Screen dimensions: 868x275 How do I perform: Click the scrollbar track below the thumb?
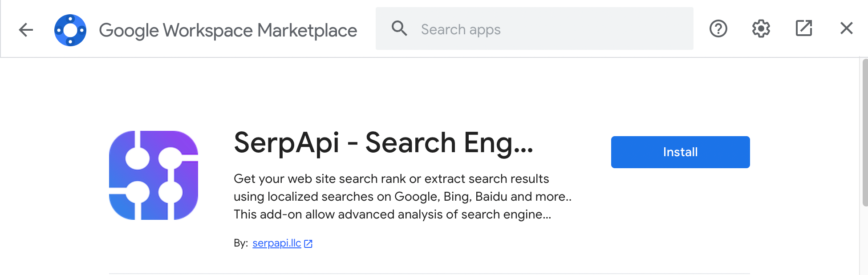(x=864, y=240)
